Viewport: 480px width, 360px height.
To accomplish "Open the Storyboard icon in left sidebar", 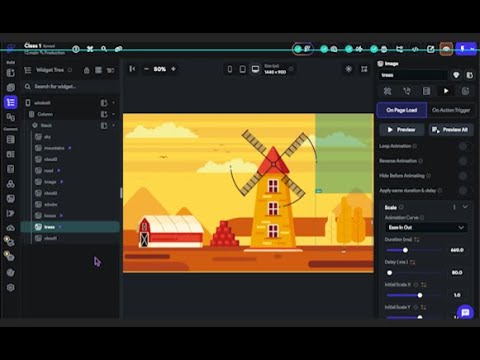I will point(11,117).
